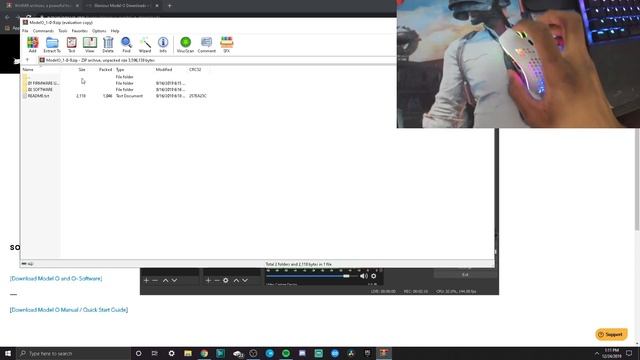Screen dimensions: 640x360
Task: Click the Type here to search box
Action: [x=73, y=353]
